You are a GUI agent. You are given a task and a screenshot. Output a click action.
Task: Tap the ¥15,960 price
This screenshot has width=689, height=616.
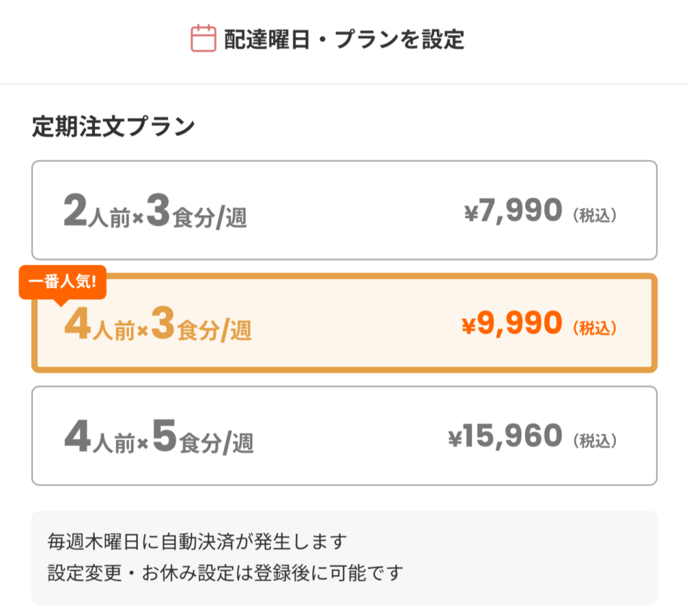pyautogui.click(x=505, y=436)
